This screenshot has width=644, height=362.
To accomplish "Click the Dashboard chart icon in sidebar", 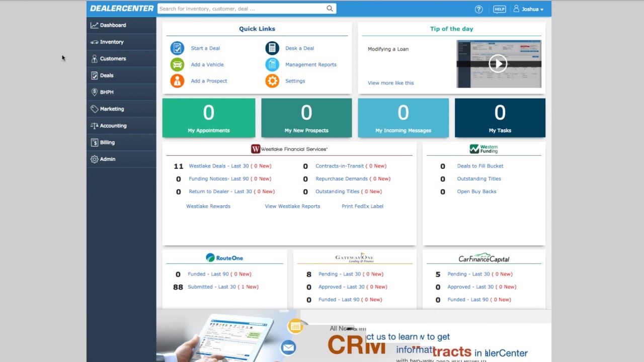I will coord(94,25).
